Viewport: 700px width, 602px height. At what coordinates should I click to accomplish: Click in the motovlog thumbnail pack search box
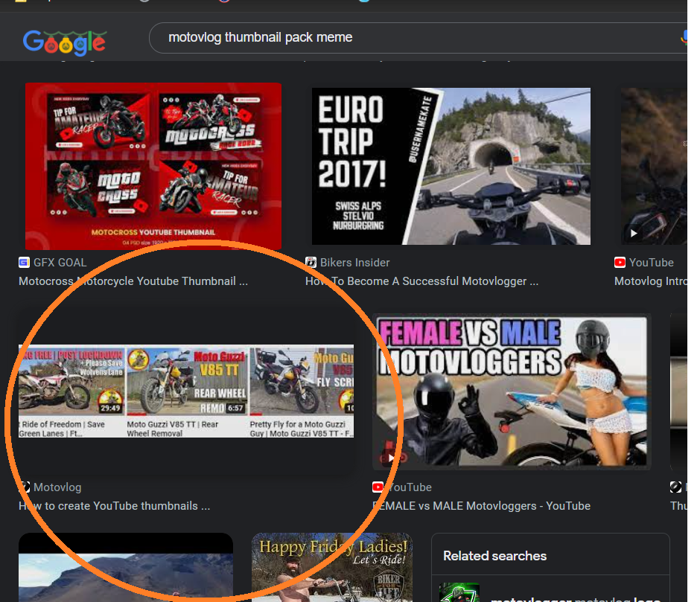(410, 37)
